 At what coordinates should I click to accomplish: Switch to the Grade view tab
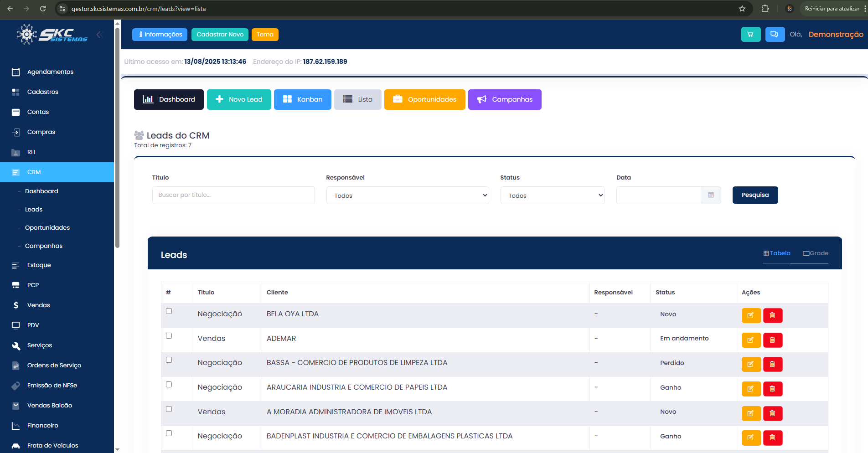(x=816, y=253)
